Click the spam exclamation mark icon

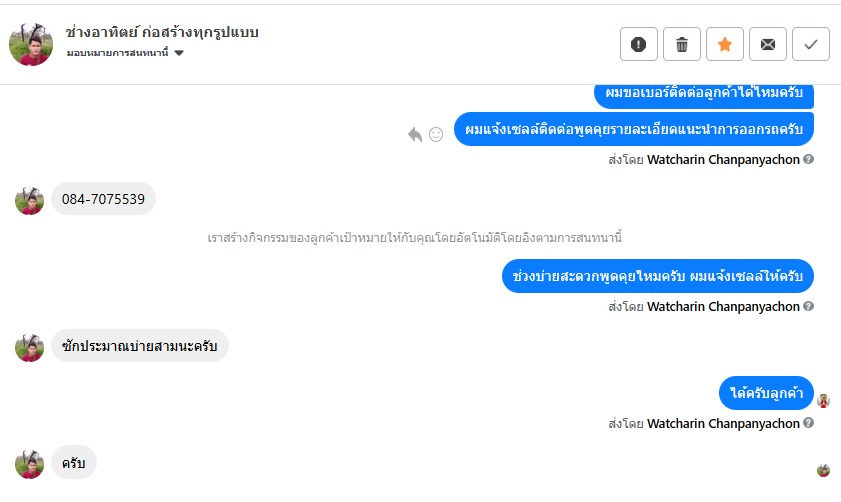(638, 44)
